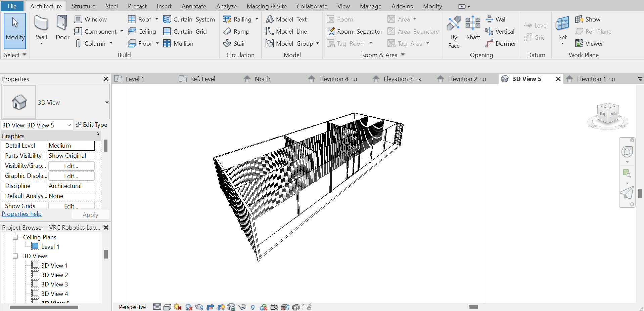644x311 pixels.
Task: Open the 3D View type selector dropdown
Action: coord(107,102)
